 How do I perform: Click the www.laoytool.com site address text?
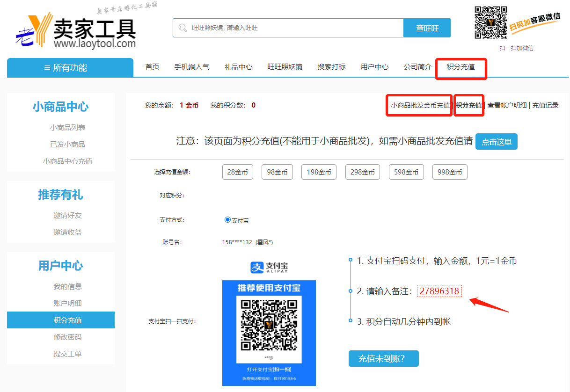(x=95, y=44)
